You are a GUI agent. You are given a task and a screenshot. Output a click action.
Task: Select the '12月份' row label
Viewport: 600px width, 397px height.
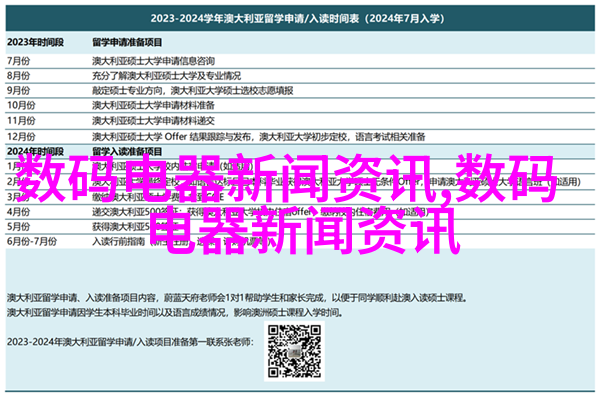coord(21,136)
